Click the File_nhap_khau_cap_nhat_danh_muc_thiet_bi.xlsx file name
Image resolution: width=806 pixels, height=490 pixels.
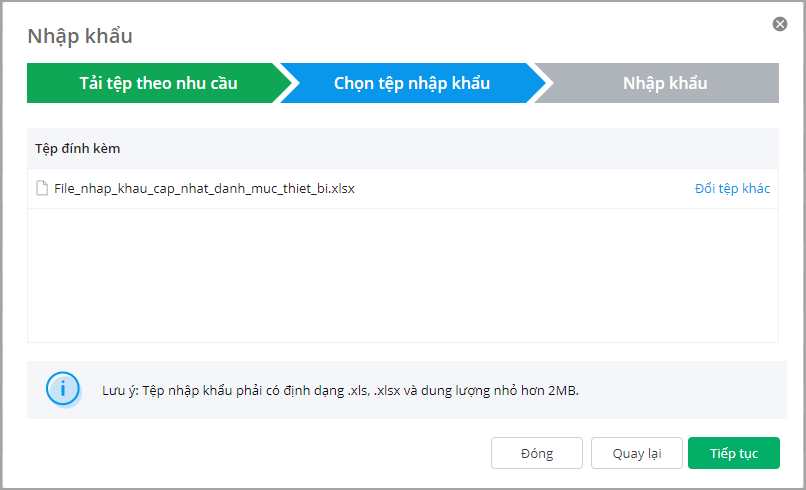click(x=204, y=188)
